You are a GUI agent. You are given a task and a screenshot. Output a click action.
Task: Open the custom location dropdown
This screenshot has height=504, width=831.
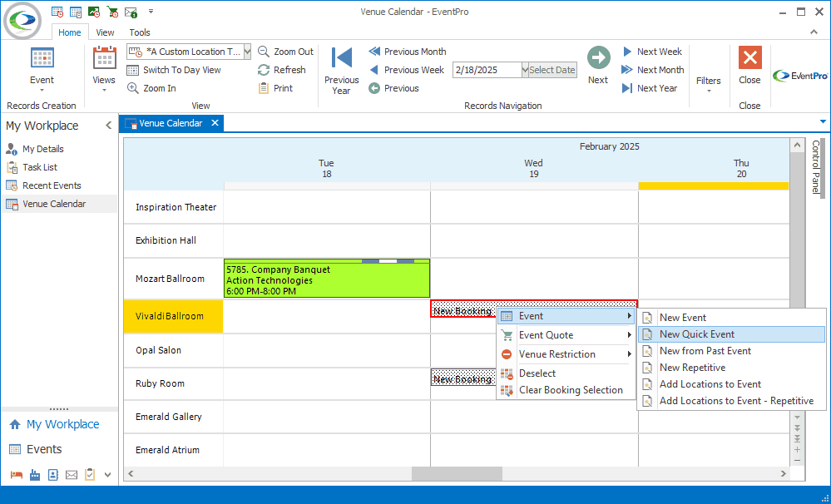pyautogui.click(x=248, y=52)
